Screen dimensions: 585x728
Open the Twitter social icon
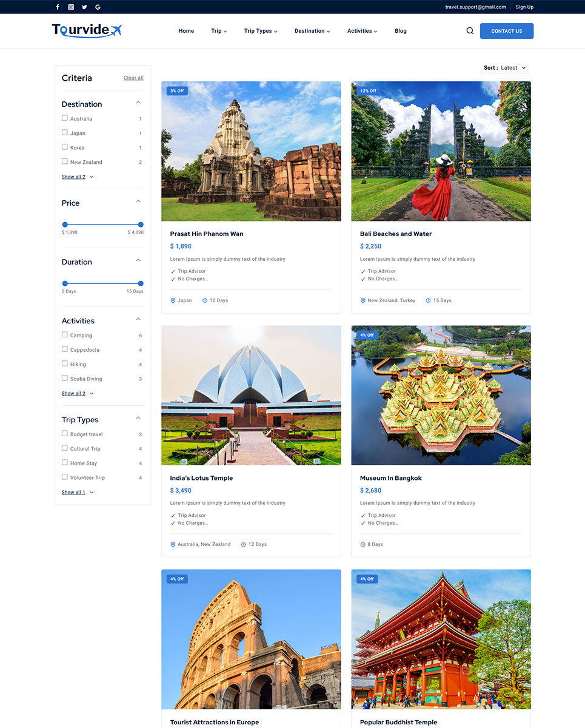(84, 7)
